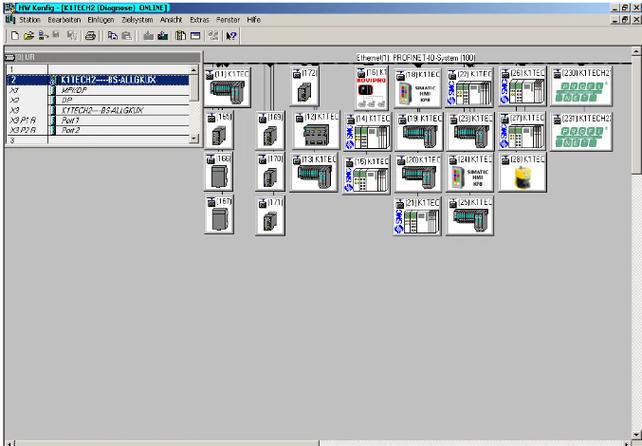
Task: Select SIMATIC HMI device (18) K1TEC
Action: click(418, 89)
